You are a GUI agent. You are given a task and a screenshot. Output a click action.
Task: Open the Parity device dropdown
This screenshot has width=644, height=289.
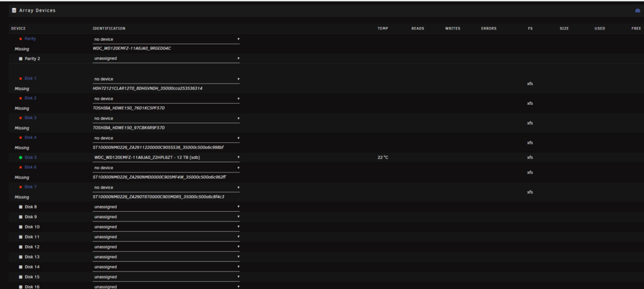166,39
